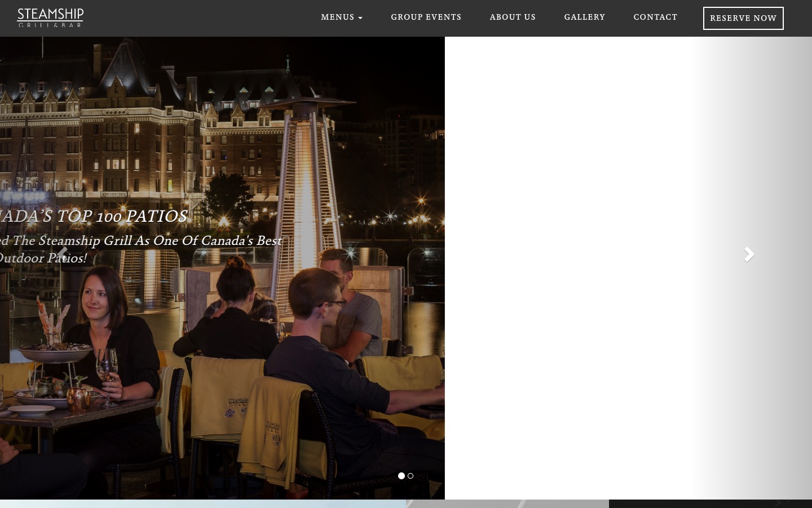812x508 pixels.
Task: Expand the Menus dropdown
Action: 342,17
